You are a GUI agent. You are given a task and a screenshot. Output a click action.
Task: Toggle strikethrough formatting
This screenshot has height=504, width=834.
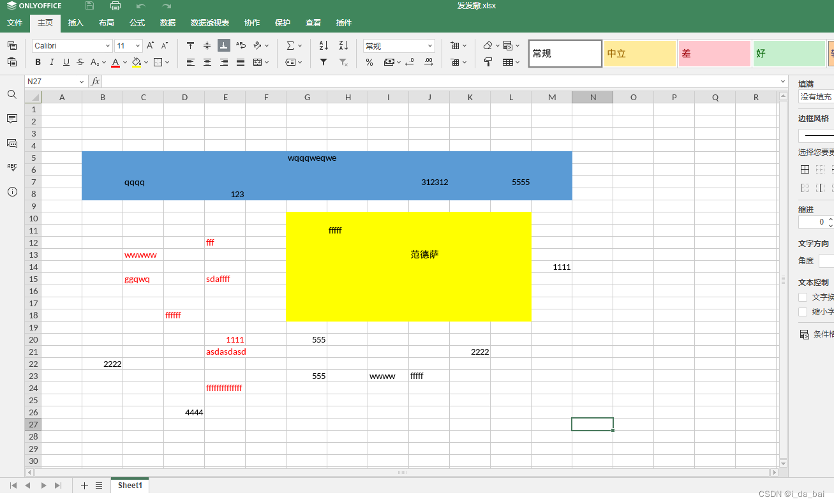pos(80,62)
